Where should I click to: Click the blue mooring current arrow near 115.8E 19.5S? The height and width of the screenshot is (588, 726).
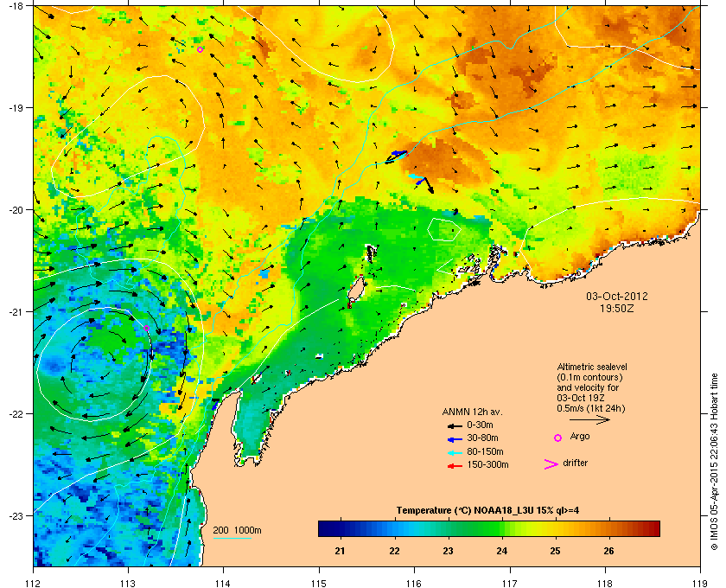[x=398, y=153]
